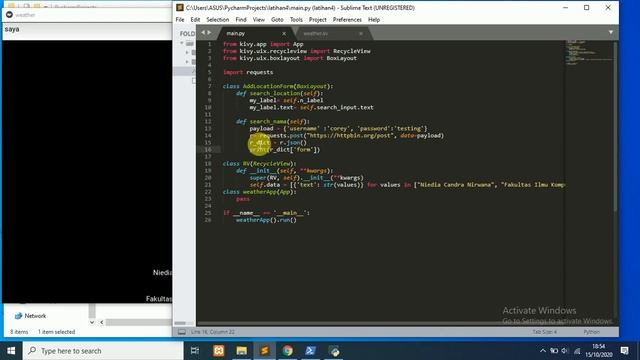Change the Python syntax selector

[591, 332]
